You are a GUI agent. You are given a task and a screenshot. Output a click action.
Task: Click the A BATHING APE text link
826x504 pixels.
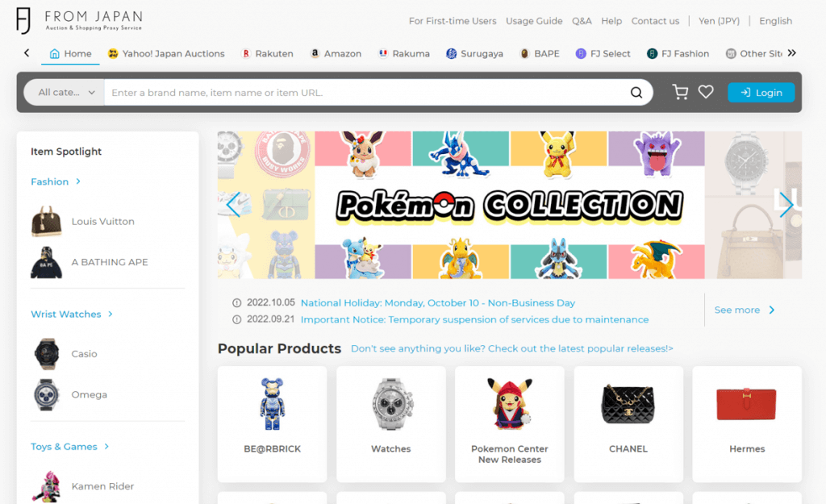(x=110, y=262)
